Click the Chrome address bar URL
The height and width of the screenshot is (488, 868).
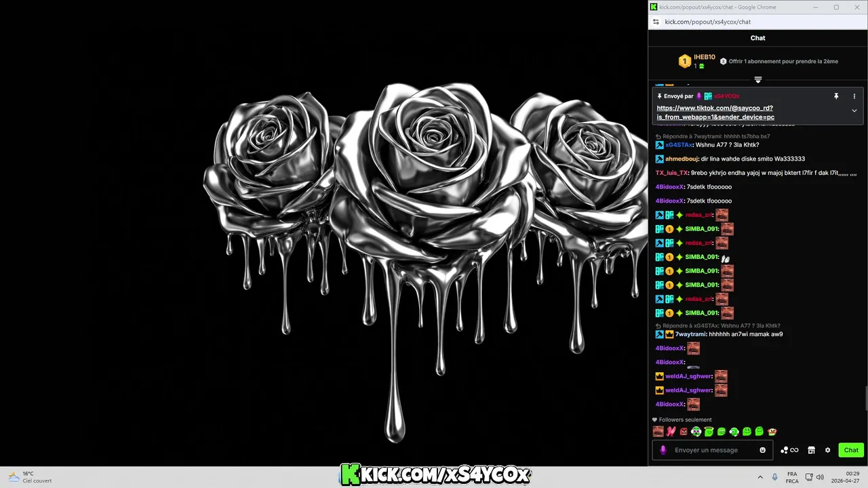[707, 22]
